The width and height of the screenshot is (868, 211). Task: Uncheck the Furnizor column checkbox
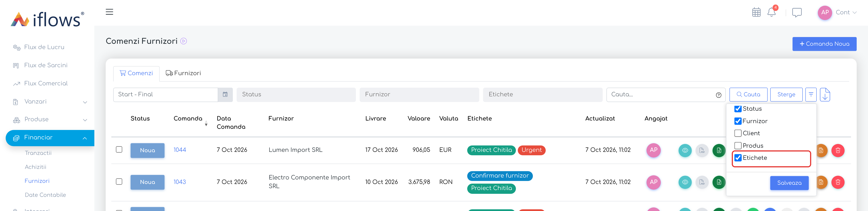tap(738, 121)
